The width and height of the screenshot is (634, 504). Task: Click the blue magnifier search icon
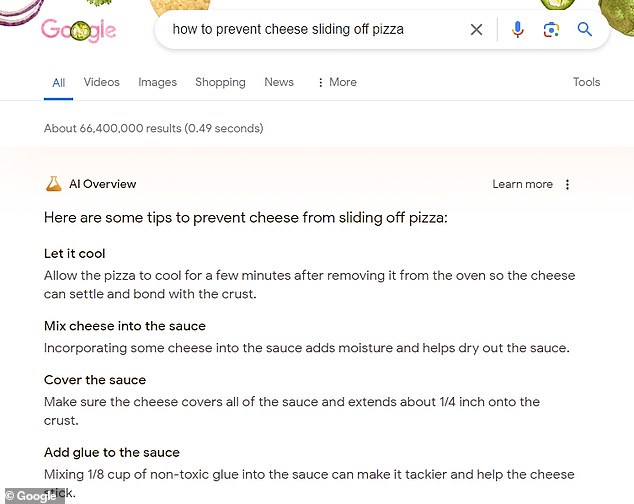pos(585,30)
